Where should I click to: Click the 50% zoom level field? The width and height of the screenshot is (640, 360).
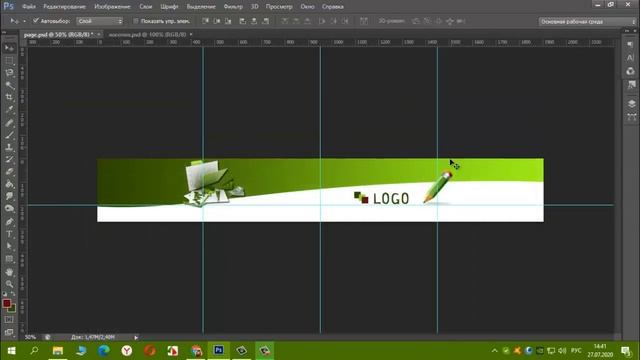tap(31, 338)
